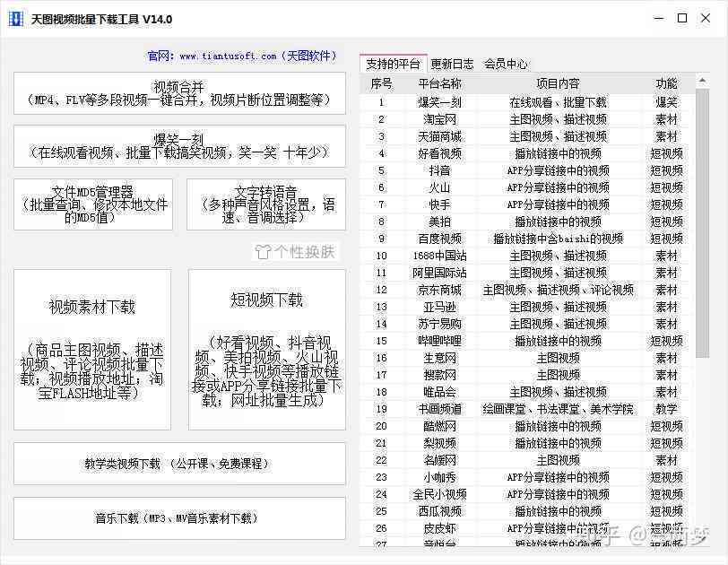Launch the 文件MD5管理器 tool
The height and width of the screenshot is (565, 728).
93,204
